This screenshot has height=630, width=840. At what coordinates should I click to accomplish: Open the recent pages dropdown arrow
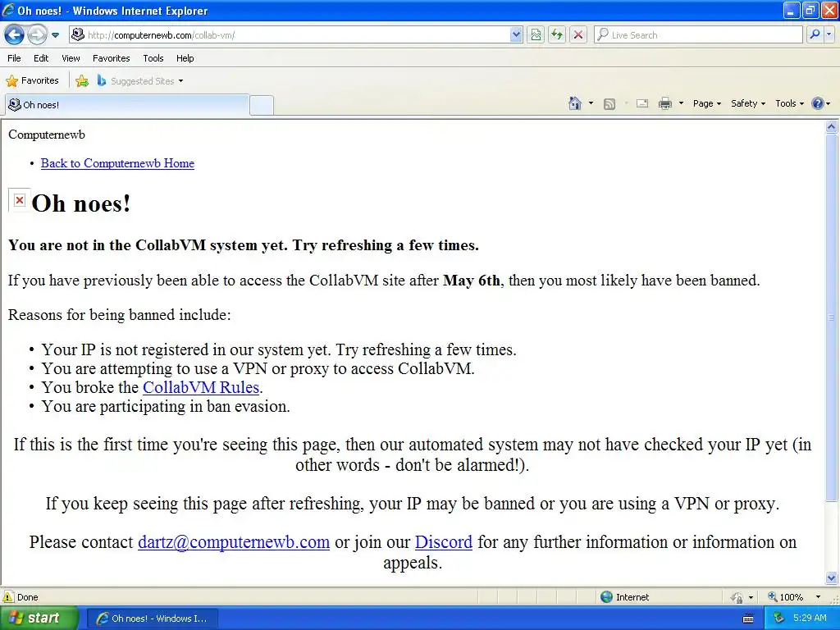(55, 35)
